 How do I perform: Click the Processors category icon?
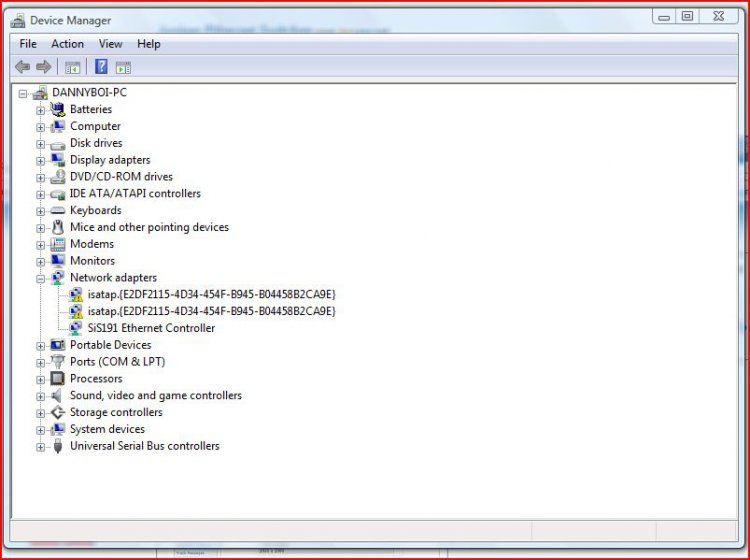pyautogui.click(x=58, y=379)
